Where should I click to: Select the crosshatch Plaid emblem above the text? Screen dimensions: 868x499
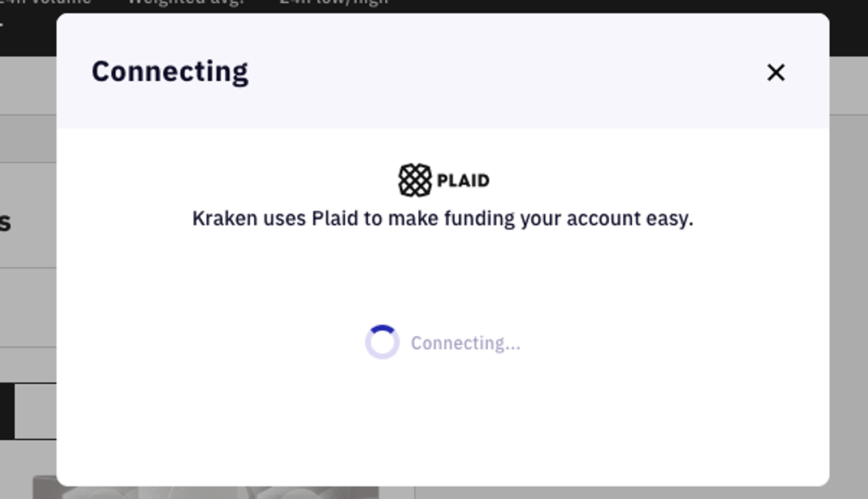pyautogui.click(x=414, y=179)
